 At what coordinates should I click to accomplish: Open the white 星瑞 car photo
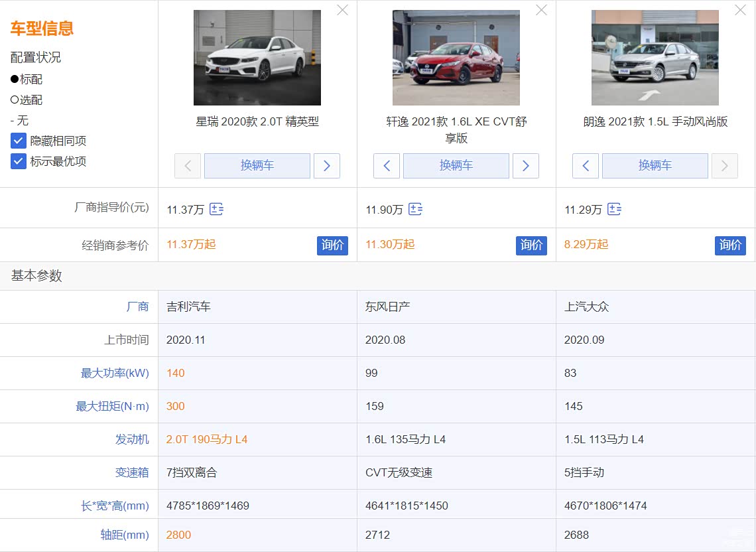coord(257,58)
